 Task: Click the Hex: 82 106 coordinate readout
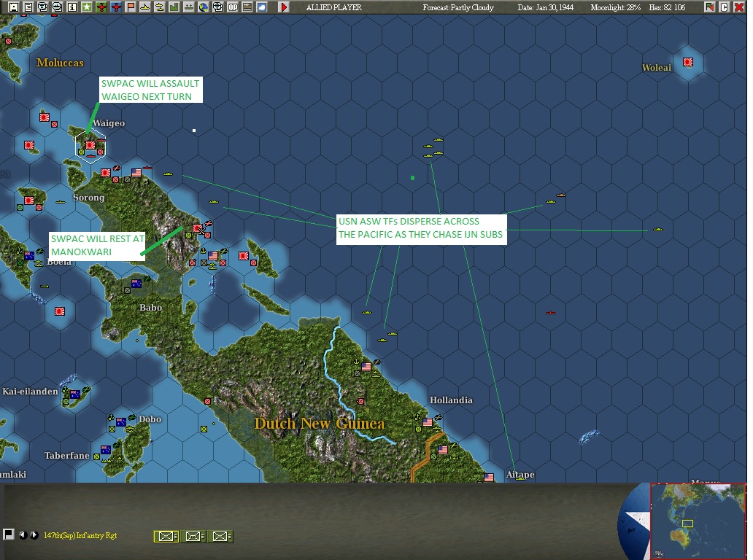(667, 8)
